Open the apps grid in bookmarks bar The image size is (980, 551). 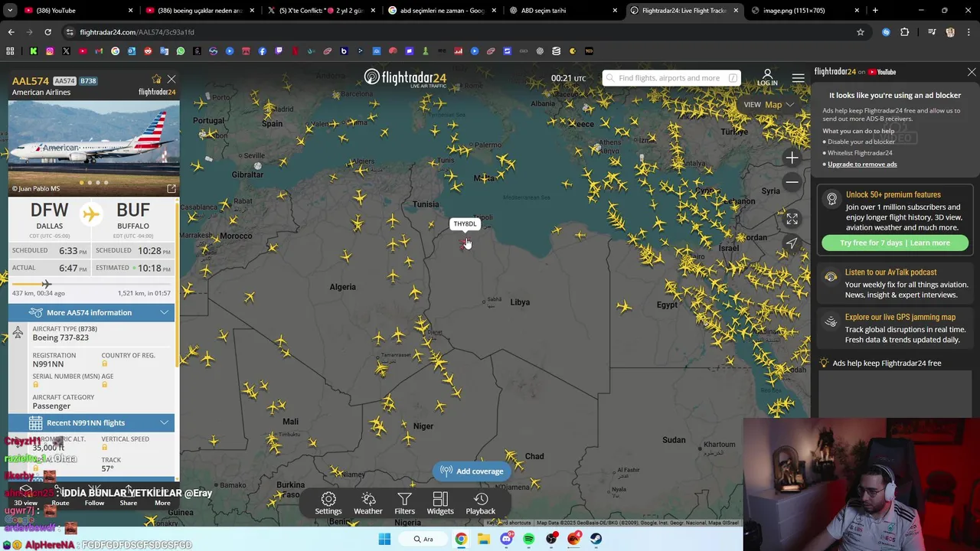10,51
